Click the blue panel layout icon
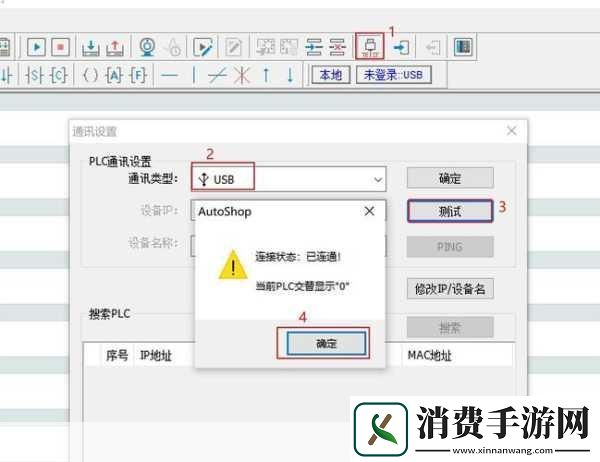600x462 pixels. [463, 47]
